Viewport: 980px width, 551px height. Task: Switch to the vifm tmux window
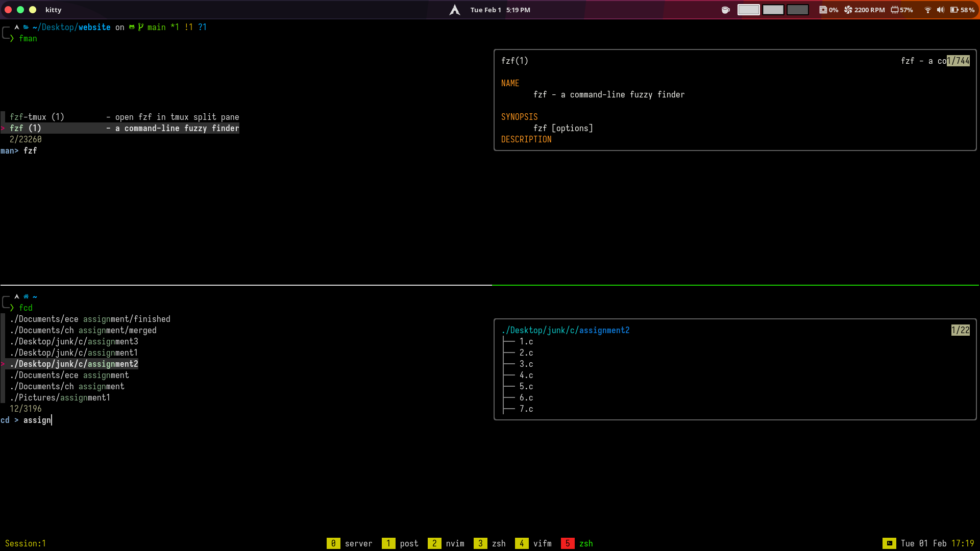pos(542,543)
